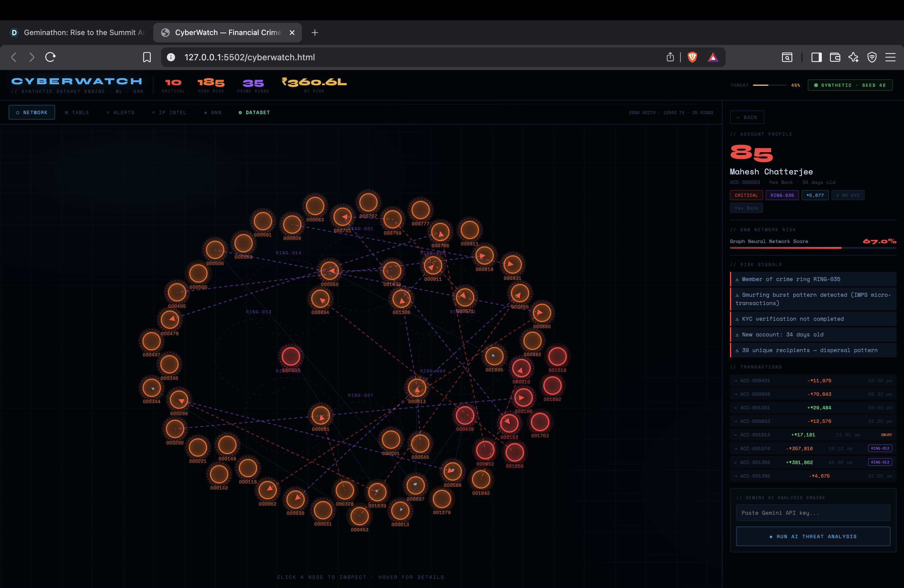904x588 pixels.
Task: Click the Gemini API key input field
Action: point(813,513)
